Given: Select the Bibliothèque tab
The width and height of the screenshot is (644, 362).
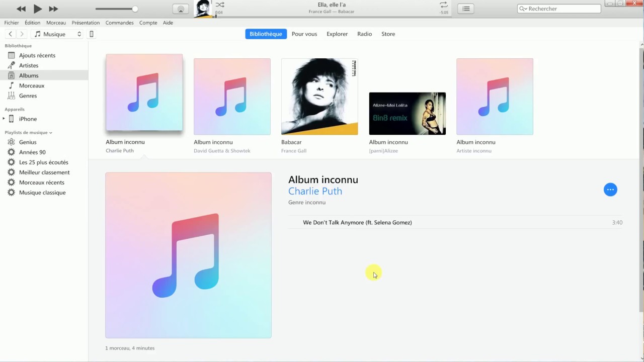Looking at the screenshot, I should pos(266,34).
